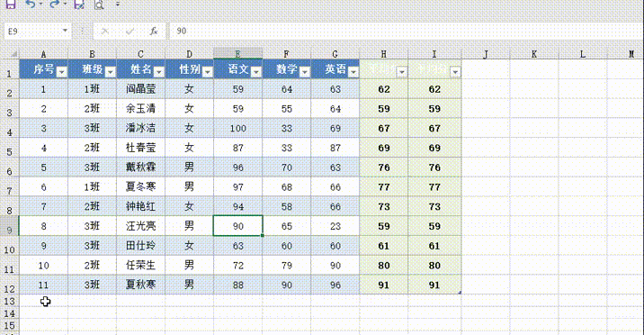Click the name cell 闫晶莹
This screenshot has width=644, height=335.
click(x=140, y=89)
